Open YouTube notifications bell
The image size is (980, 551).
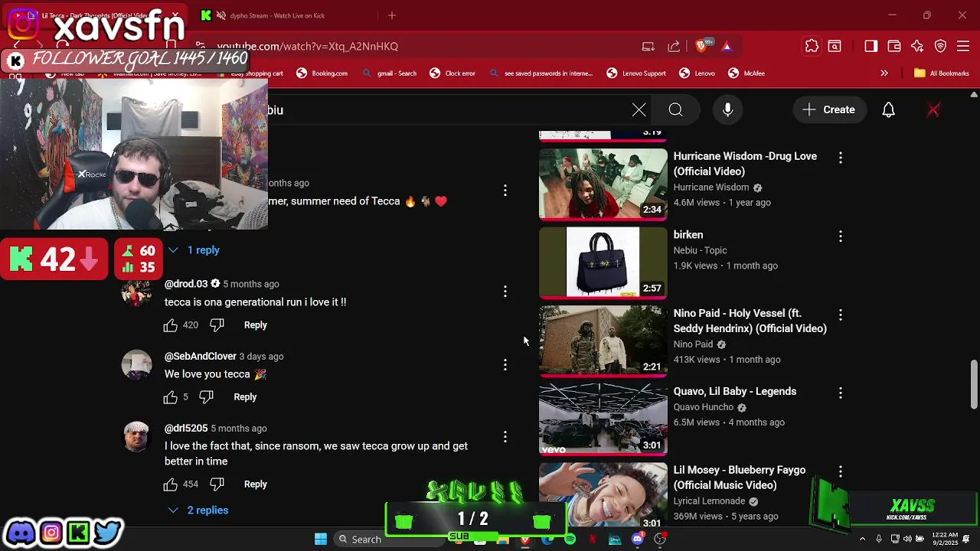[888, 109]
